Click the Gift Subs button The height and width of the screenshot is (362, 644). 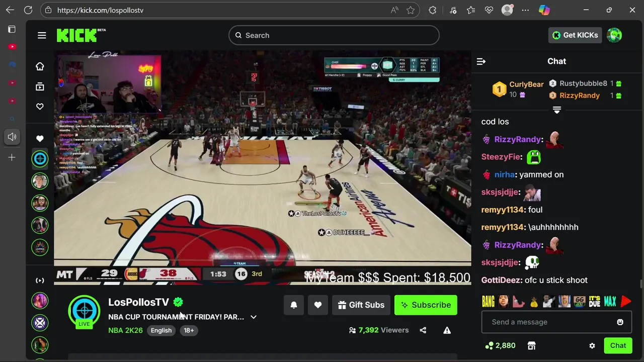[361, 305]
